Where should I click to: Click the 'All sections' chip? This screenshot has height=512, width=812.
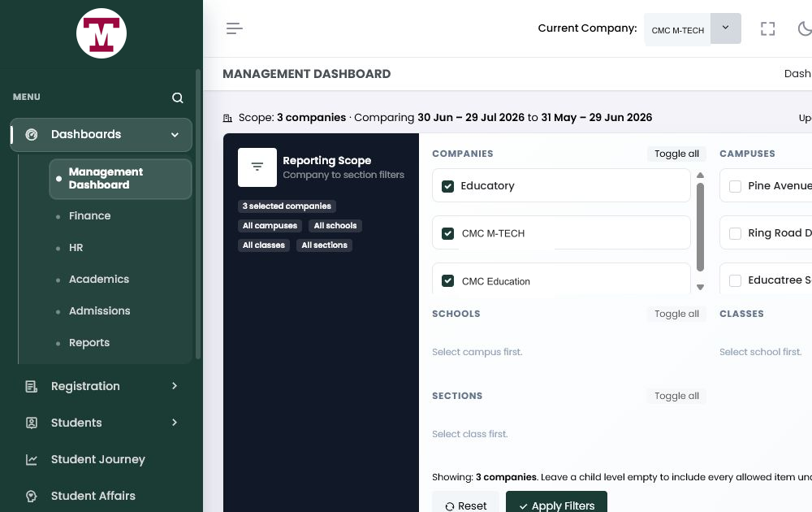tap(324, 245)
